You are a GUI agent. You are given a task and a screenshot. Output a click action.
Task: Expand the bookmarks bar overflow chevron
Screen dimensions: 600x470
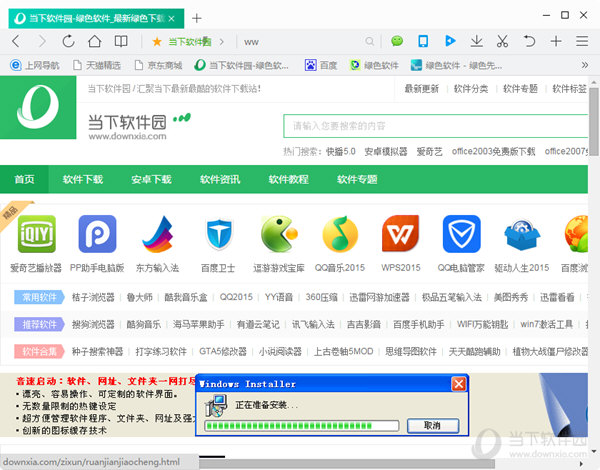coord(585,65)
